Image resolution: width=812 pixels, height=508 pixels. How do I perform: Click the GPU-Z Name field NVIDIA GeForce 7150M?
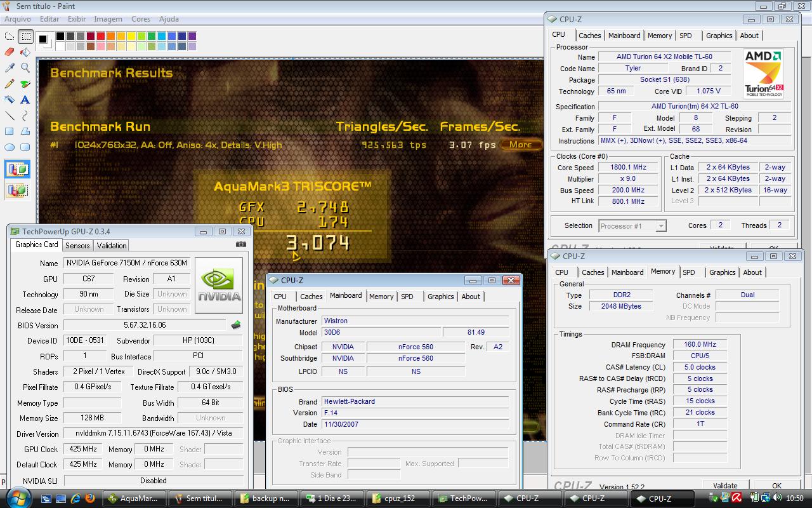127,263
